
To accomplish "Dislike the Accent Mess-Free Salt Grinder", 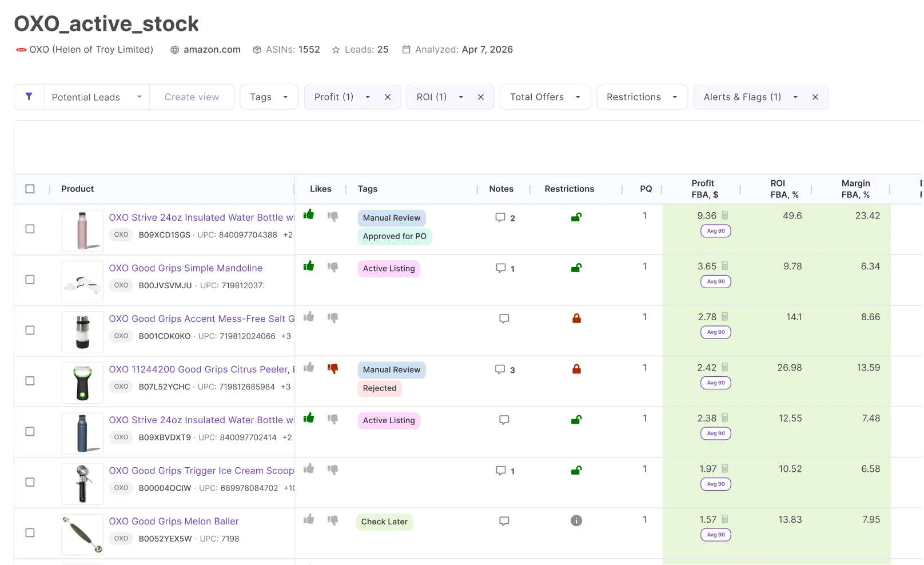I will 333,317.
